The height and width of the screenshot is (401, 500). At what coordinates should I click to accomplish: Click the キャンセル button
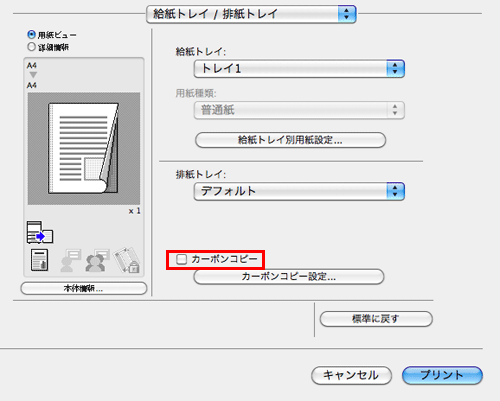(x=351, y=375)
